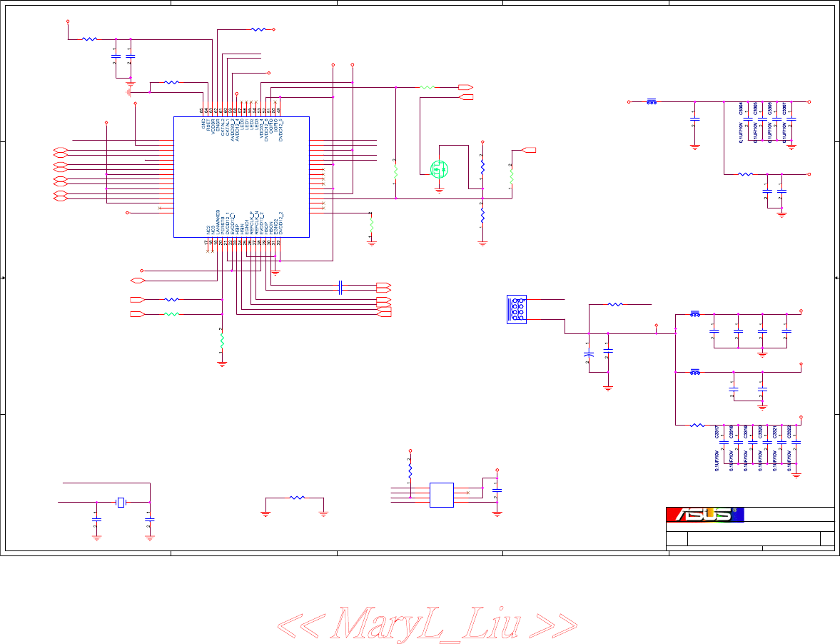Image resolution: width=840 pixels, height=644 pixels.
Task: Click the LED3 pin label
Action: 257,124
